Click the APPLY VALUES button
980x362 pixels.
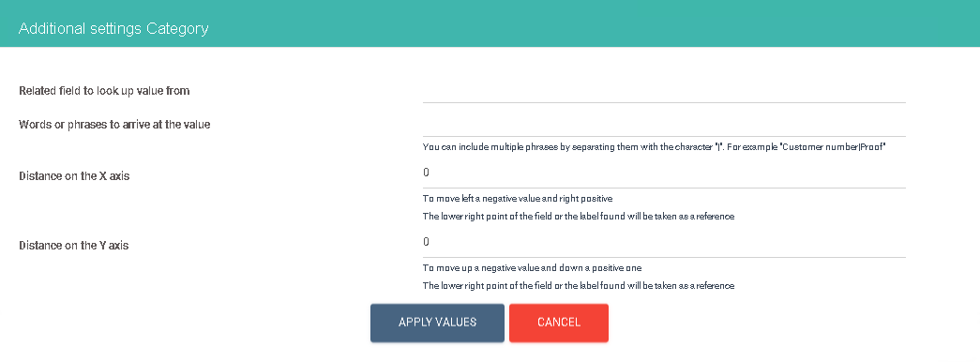[437, 323]
